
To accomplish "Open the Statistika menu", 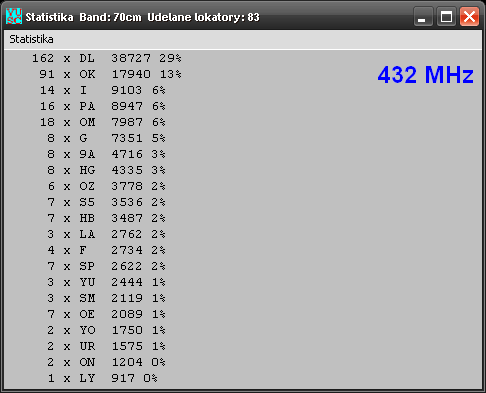I will pyautogui.click(x=31, y=39).
